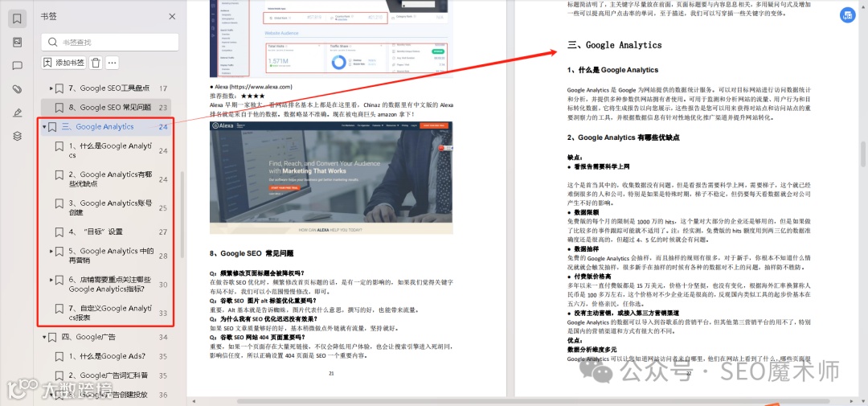Click the 书签查找 search field

point(110,42)
